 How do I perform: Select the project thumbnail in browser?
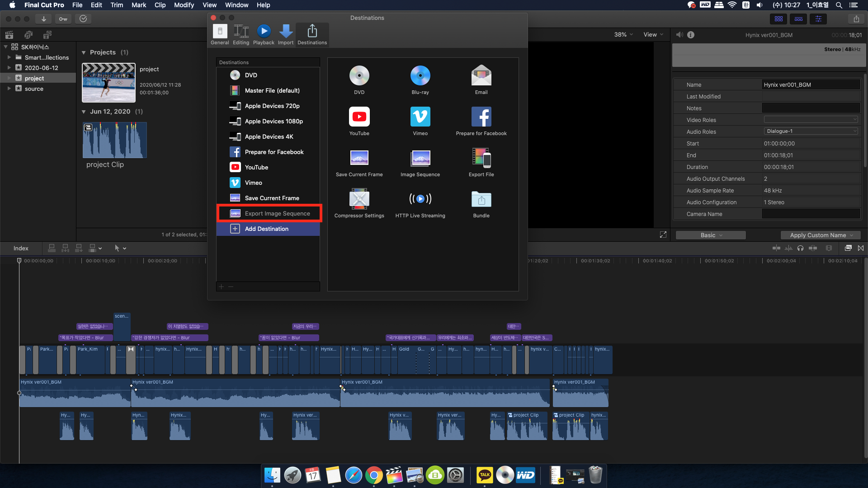[x=108, y=83]
